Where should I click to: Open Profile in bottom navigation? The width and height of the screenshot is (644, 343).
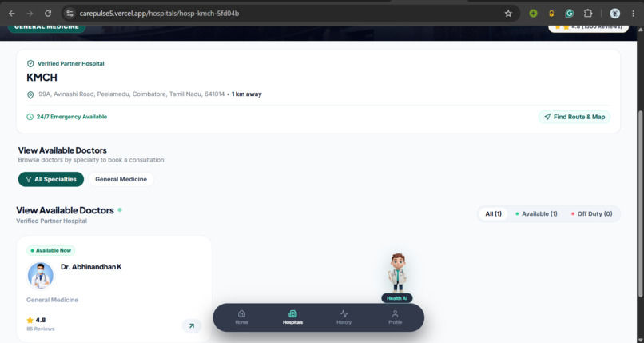[x=395, y=317]
